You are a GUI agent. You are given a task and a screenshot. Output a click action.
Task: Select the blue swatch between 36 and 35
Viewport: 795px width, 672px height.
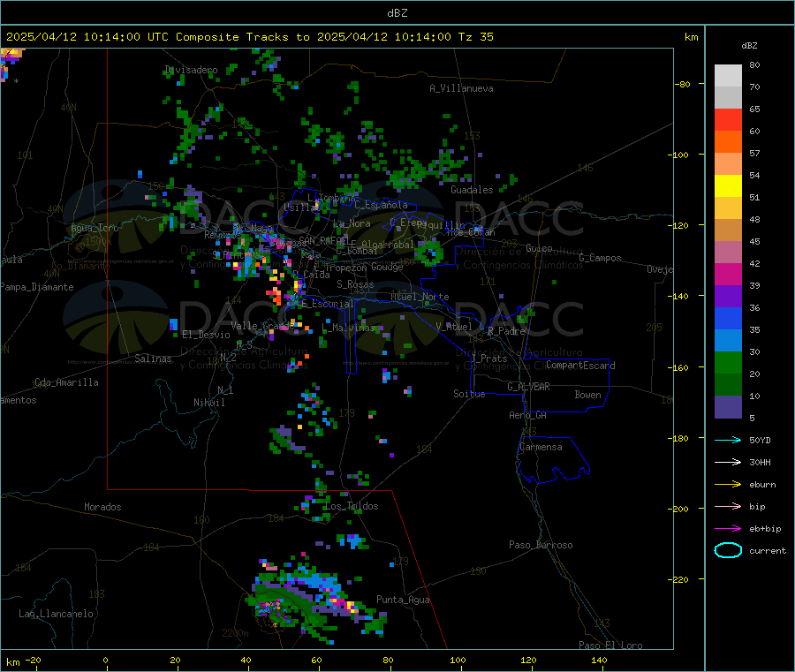point(728,318)
